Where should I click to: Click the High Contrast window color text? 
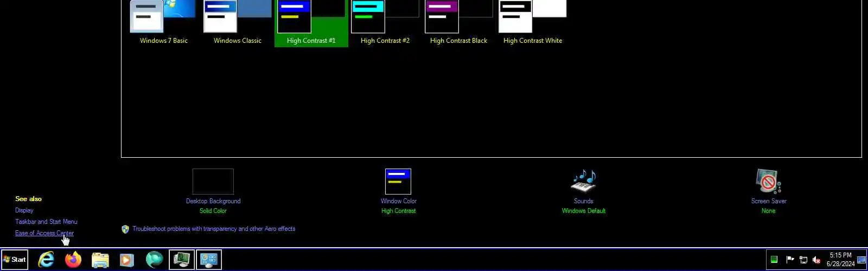pyautogui.click(x=398, y=211)
